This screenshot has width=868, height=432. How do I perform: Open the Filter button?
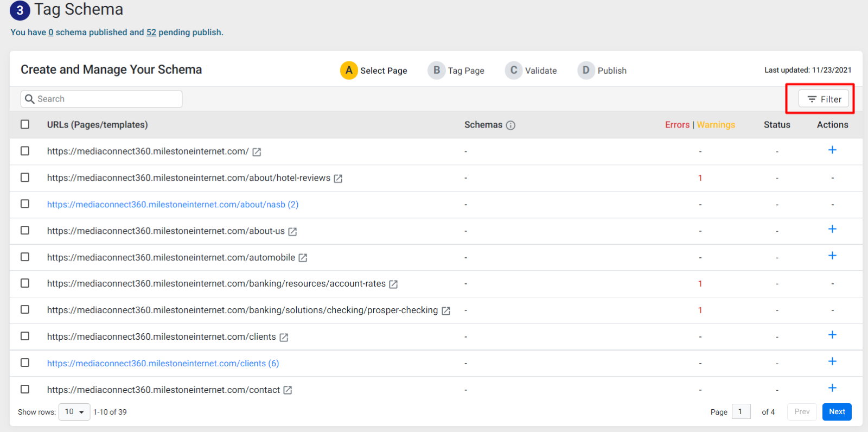(x=824, y=99)
